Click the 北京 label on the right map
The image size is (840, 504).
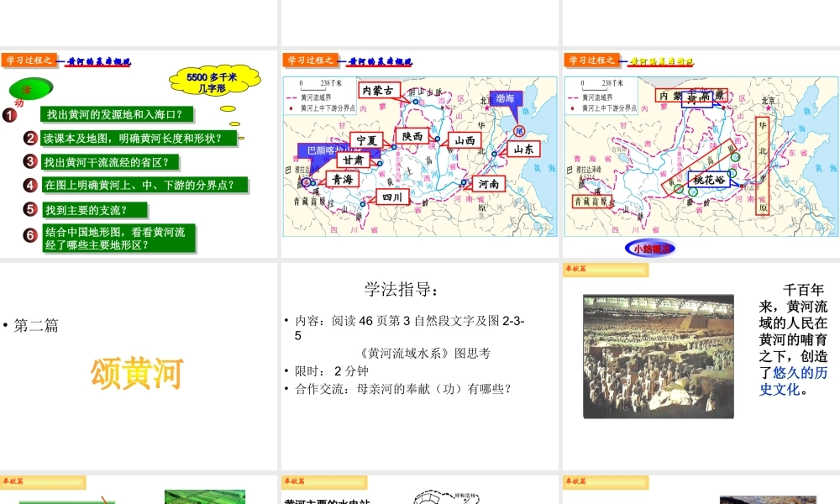click(x=769, y=101)
